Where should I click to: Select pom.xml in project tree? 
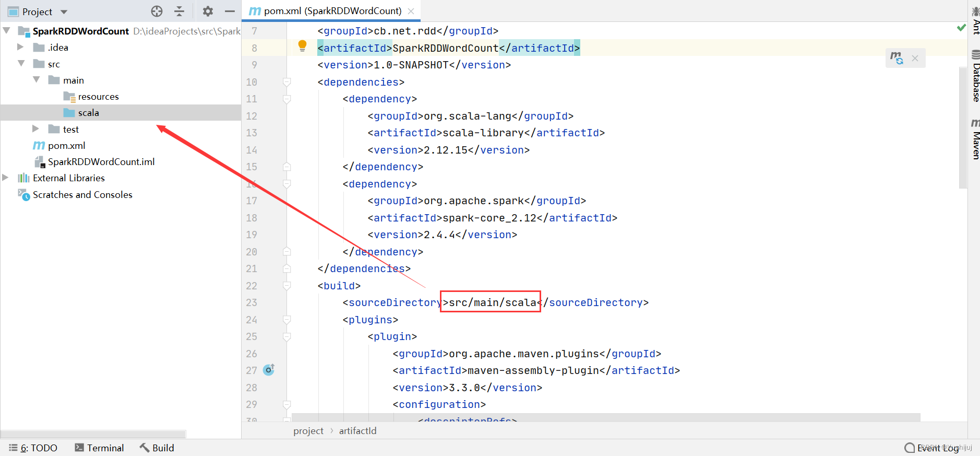(x=66, y=146)
